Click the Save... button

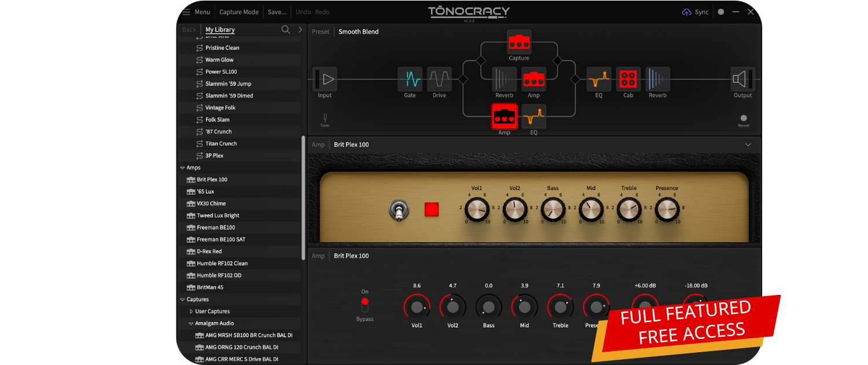tap(277, 12)
